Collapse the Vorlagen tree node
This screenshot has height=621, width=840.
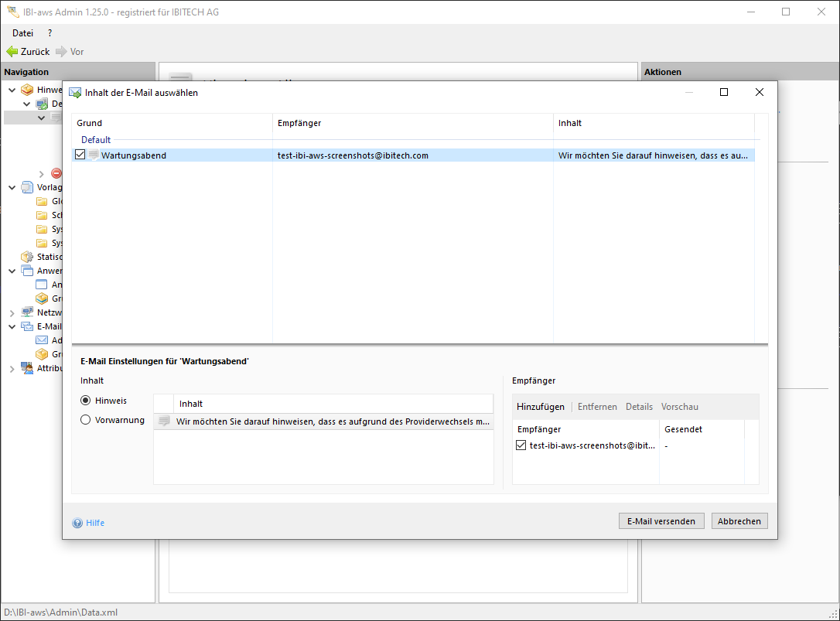12,187
